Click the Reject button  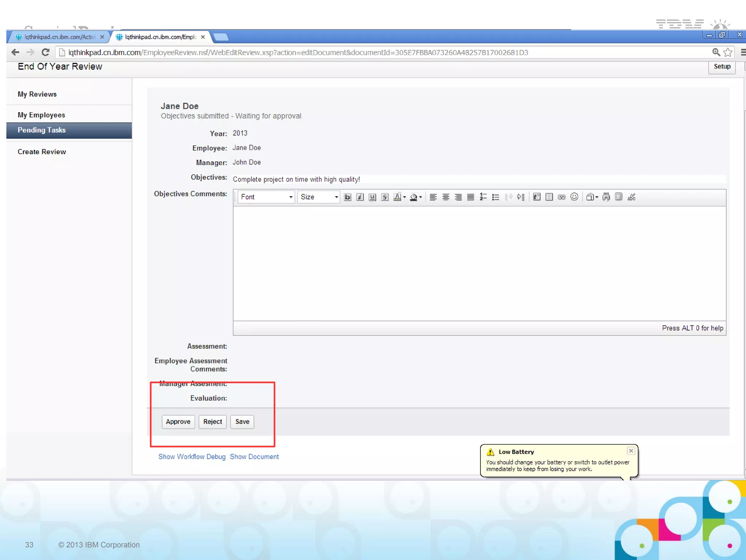point(212,422)
